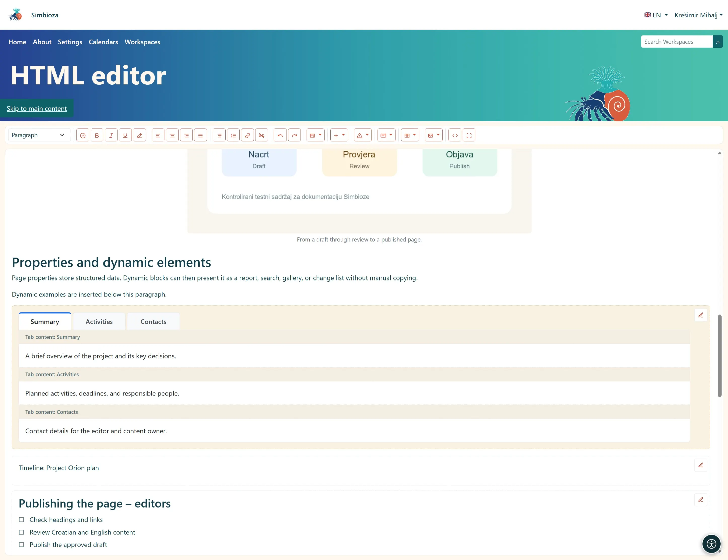Open the plus insert dropdown
The height and width of the screenshot is (560, 728).
tap(339, 135)
